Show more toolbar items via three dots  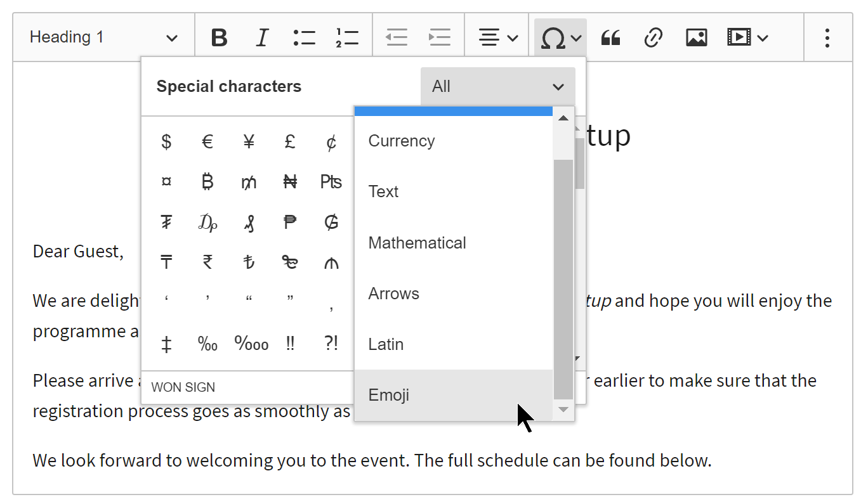pos(827,37)
